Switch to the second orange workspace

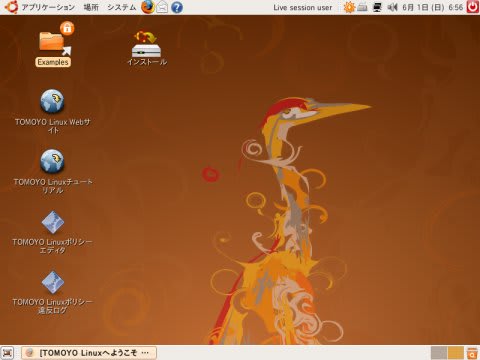coord(455,353)
